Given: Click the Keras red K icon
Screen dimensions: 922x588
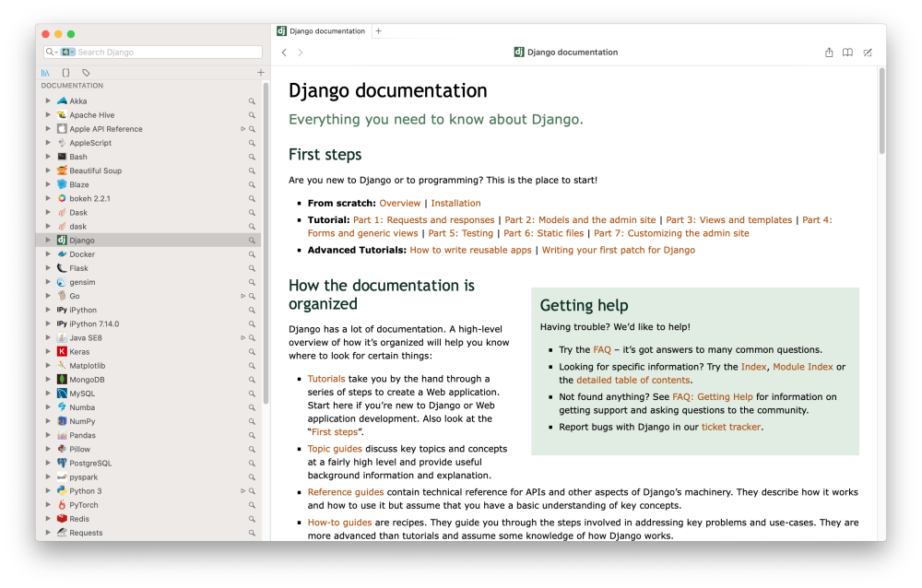Looking at the screenshot, I should coord(62,352).
